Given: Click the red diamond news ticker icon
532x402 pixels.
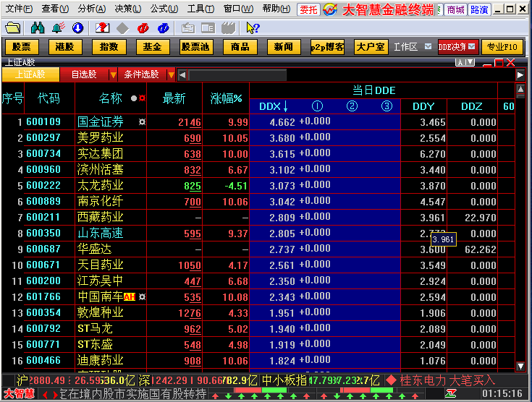Looking at the screenshot, I should 391,380.
